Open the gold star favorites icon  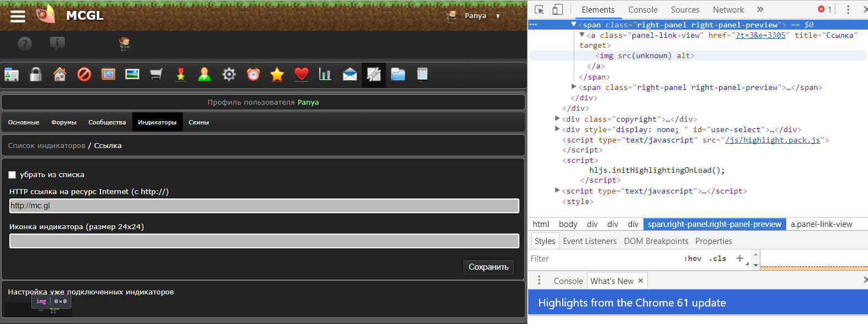click(277, 75)
